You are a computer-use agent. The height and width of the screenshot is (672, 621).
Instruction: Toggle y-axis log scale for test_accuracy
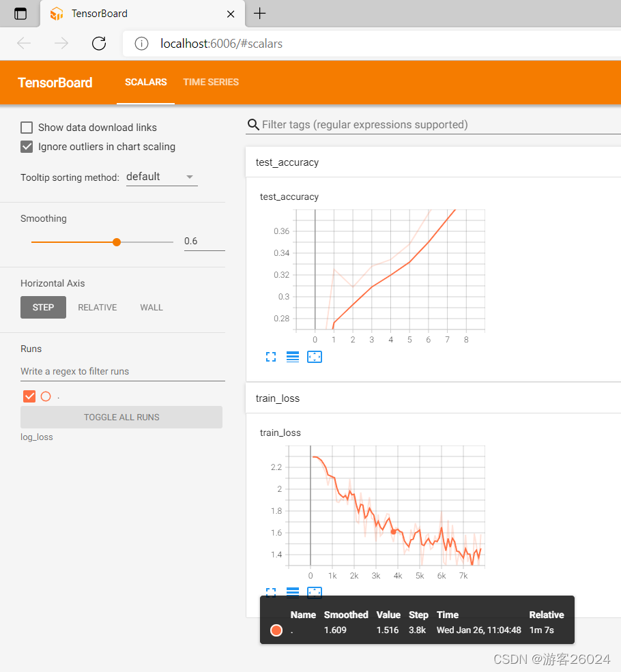point(293,357)
